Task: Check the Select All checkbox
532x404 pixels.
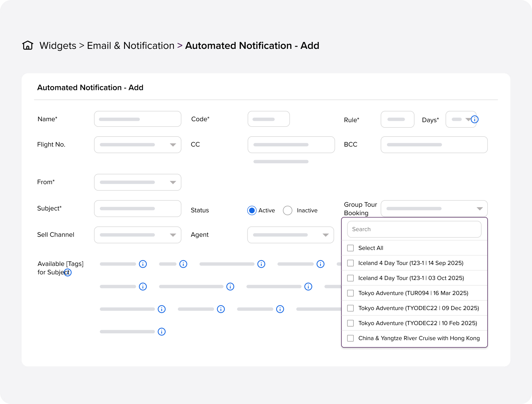Action: pos(351,248)
